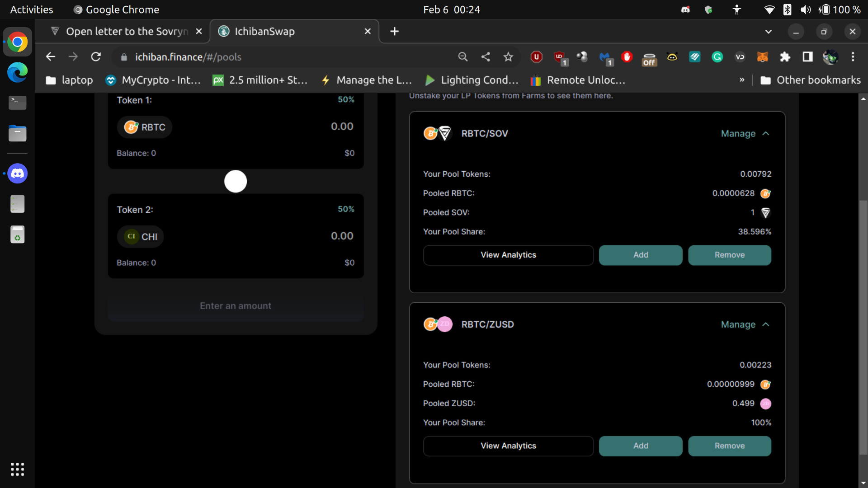Click the white swap circle between tokens
This screenshot has width=868, height=488.
236,182
